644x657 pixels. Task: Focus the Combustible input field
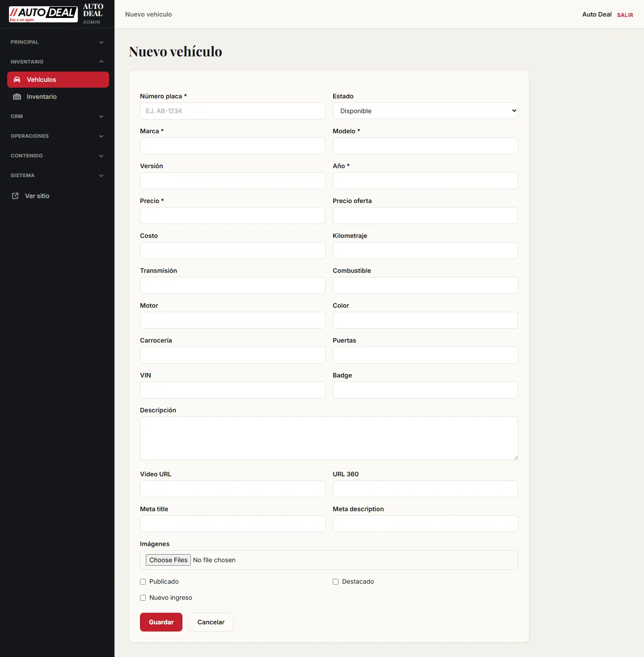(x=425, y=285)
